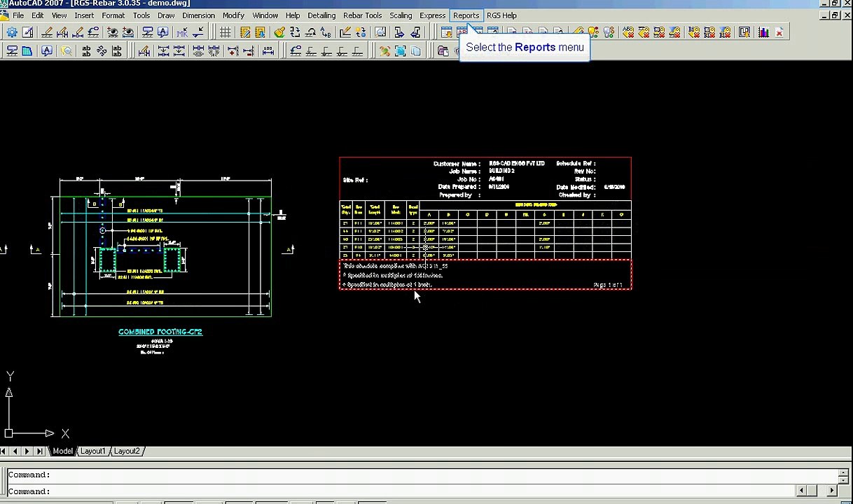Click the Schedule Ref label in schedule
853x504 pixels.
[576, 164]
